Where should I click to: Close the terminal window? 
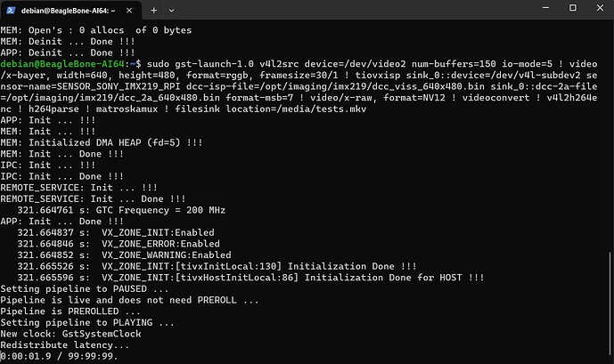[600, 8]
